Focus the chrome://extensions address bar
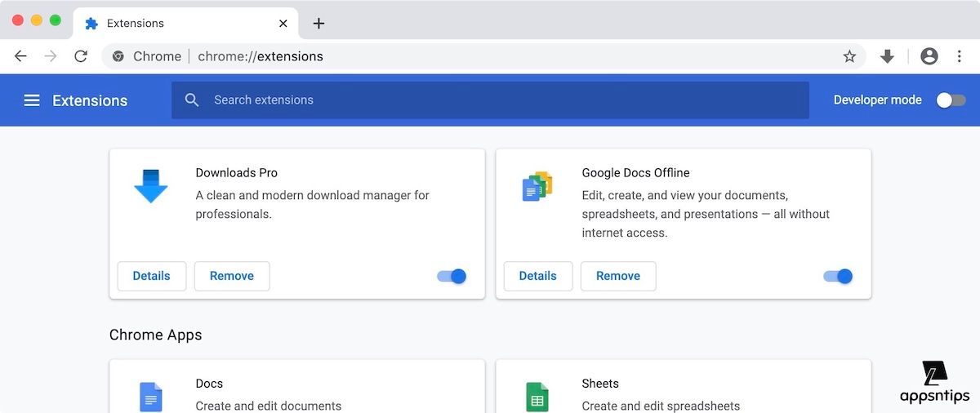 pos(490,56)
